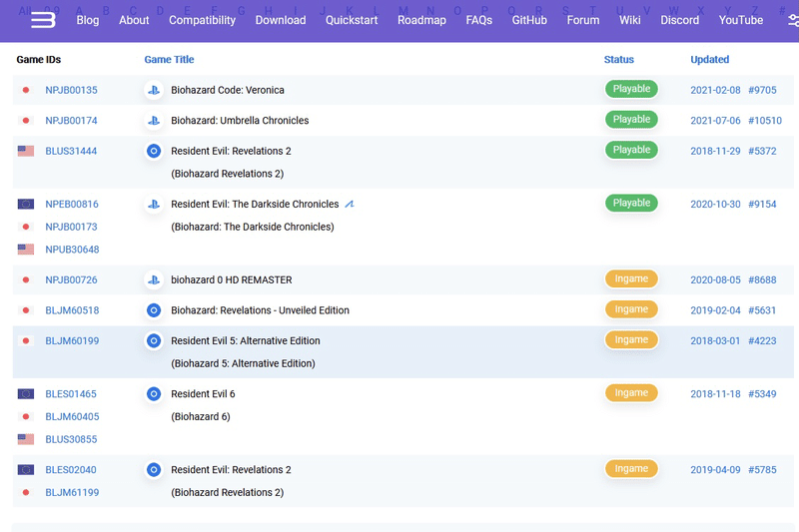This screenshot has width=799, height=532.
Task: Click EU flag next to NPEB00816
Action: coord(26,205)
